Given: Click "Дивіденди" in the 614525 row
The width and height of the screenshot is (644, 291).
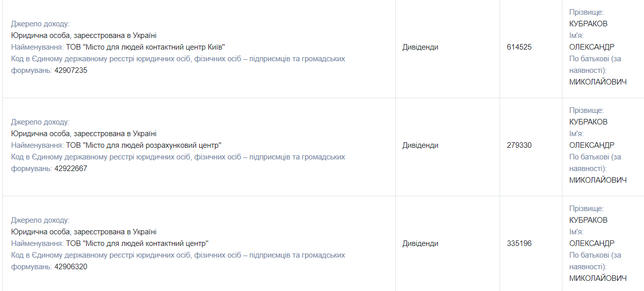Looking at the screenshot, I should coord(420,47).
